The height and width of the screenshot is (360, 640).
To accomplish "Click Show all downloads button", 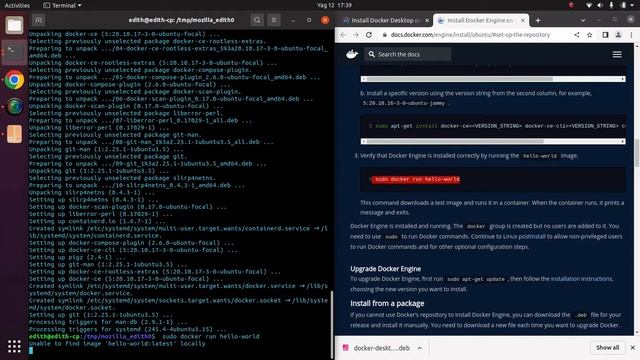I will tap(607, 348).
